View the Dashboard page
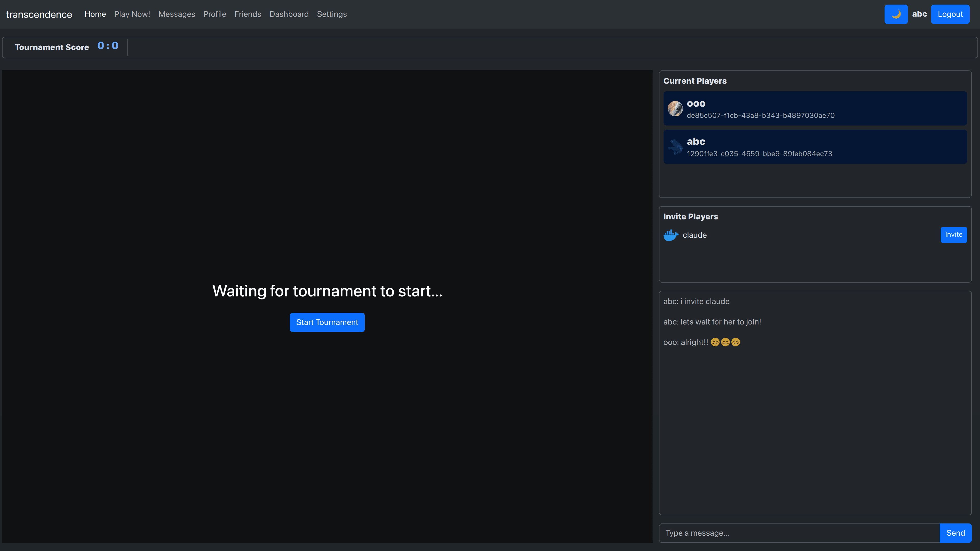This screenshot has width=980, height=551. click(289, 14)
